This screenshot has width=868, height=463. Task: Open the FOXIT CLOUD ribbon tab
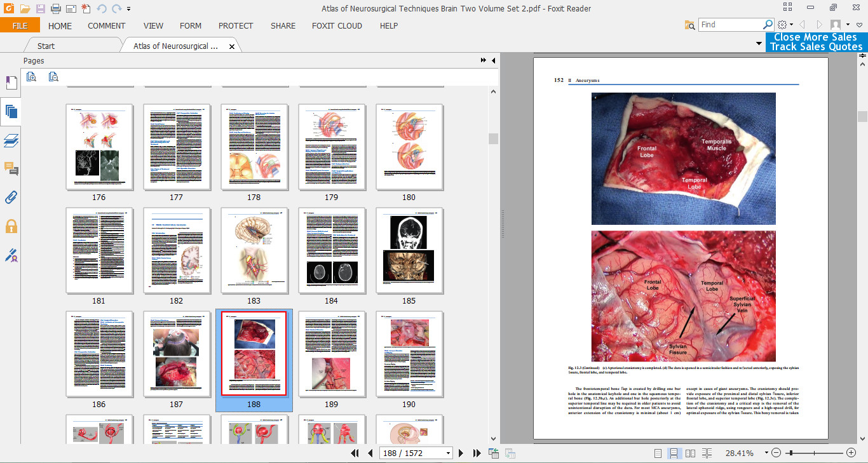coord(337,25)
